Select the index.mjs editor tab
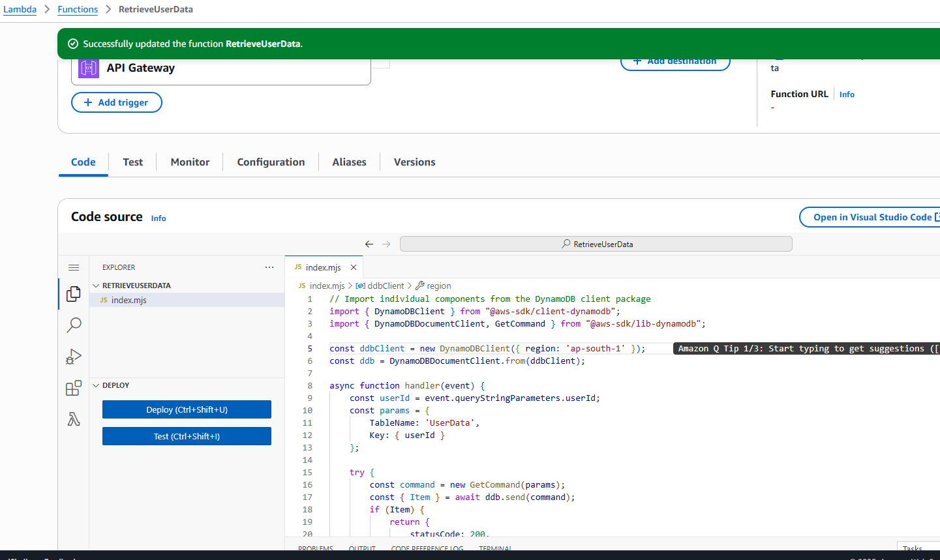Viewport: 940px width, 560px height. coord(324,267)
